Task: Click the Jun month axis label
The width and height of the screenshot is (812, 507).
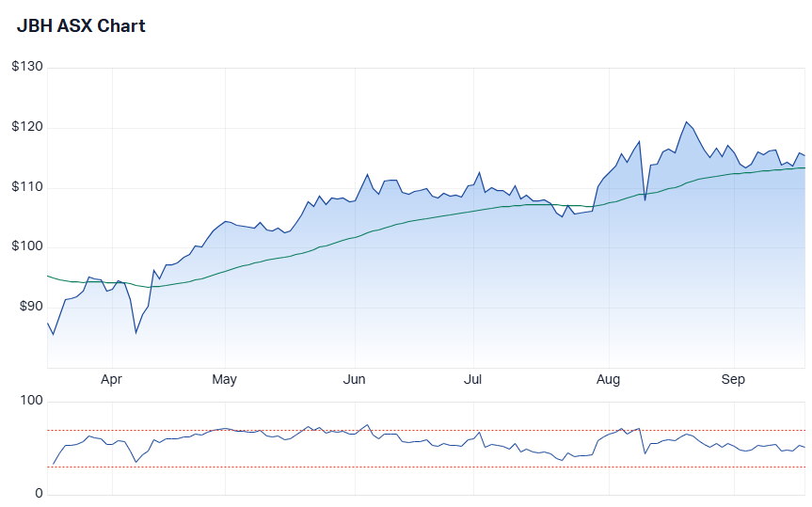Action: pyautogui.click(x=354, y=379)
